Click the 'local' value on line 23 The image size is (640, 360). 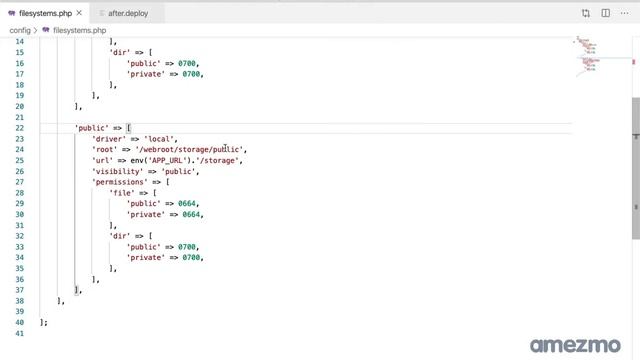point(159,139)
